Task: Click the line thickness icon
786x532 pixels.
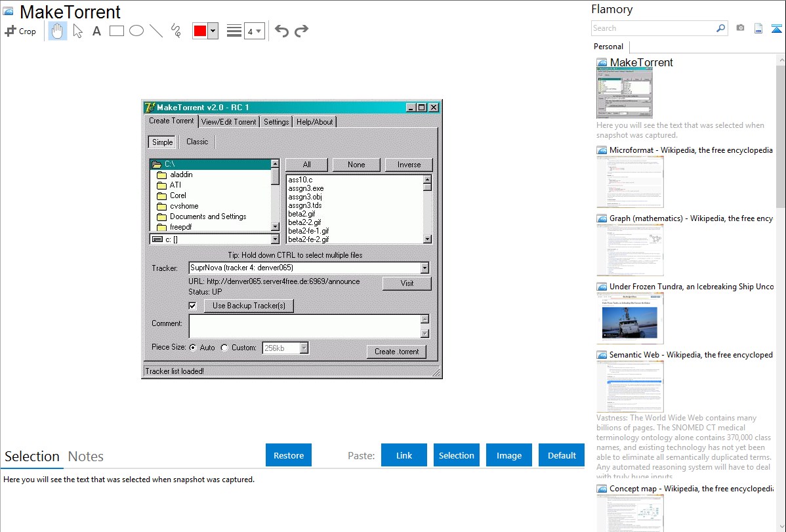Action: [x=234, y=31]
